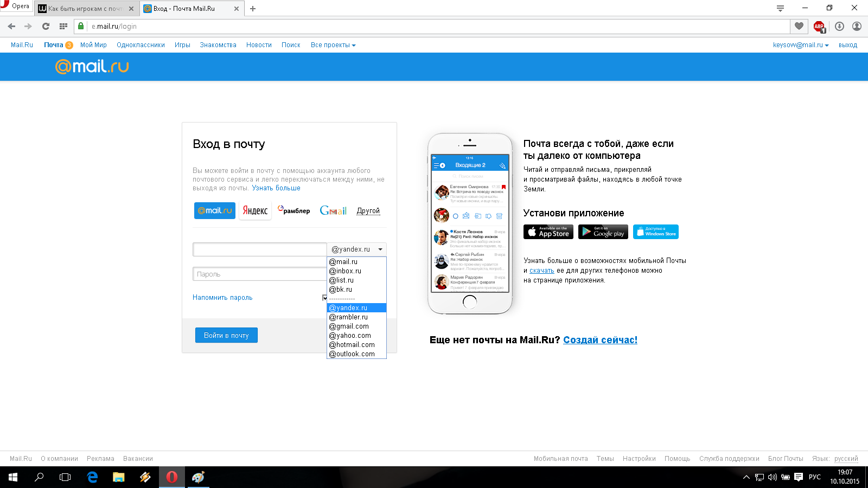Image resolution: width=868 pixels, height=488 pixels.
Task: Switch to the 'Как быть игрокам' tab
Action: [86, 9]
